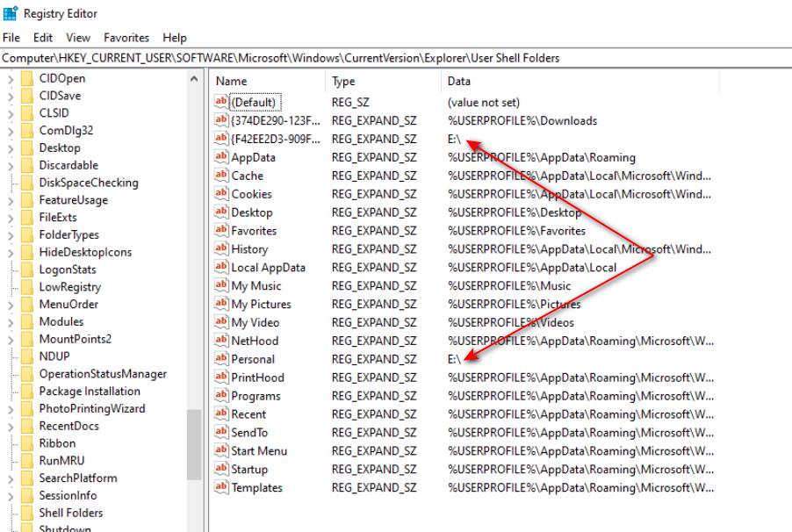The image size is (792, 532).
Task: Click the registry path address bar
Action: coord(396,58)
